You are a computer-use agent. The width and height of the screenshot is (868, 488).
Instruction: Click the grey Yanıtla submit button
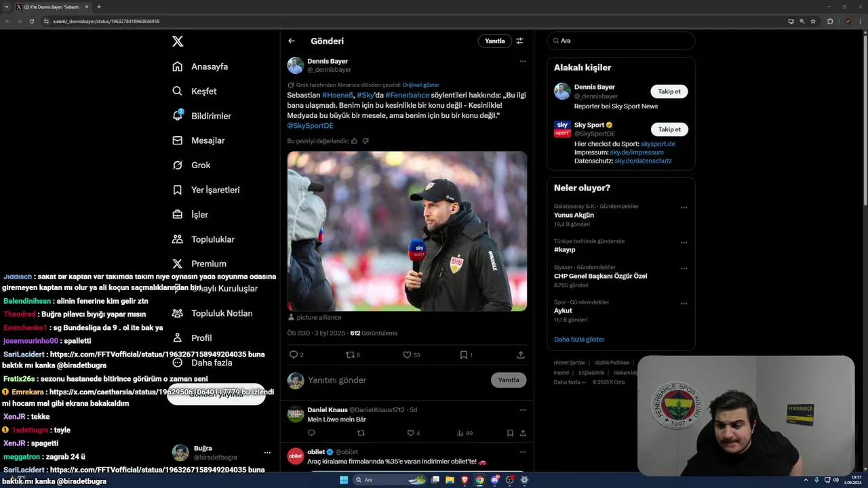[x=509, y=380]
